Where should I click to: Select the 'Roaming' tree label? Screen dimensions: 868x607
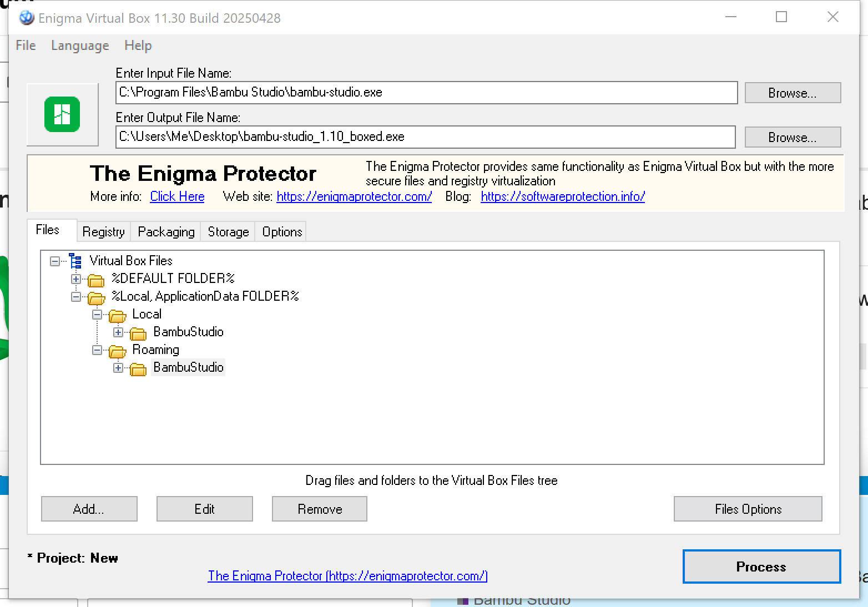[156, 350]
